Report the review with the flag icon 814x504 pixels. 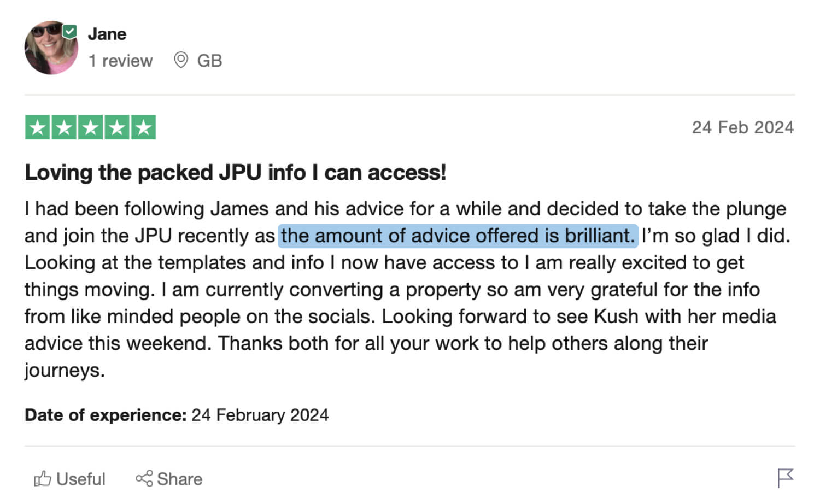[x=785, y=478]
